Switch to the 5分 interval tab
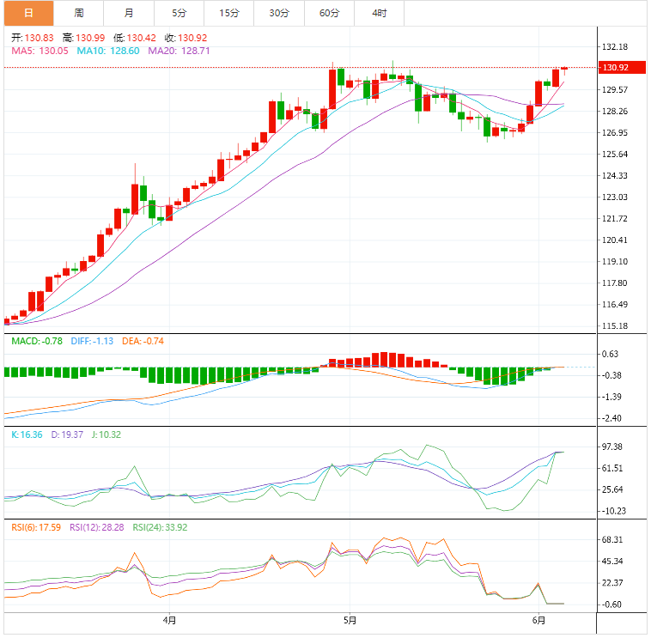Viewport: 651px width, 644px height. (x=178, y=13)
